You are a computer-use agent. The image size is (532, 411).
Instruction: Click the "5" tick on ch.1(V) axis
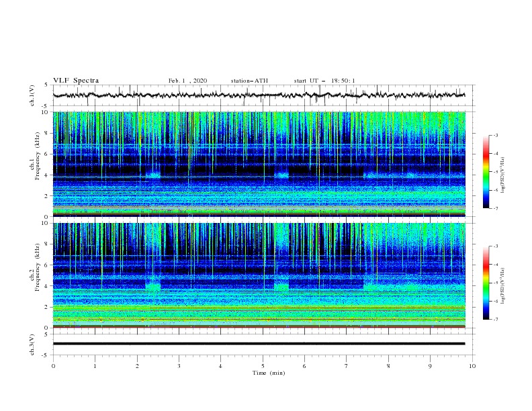[46, 85]
